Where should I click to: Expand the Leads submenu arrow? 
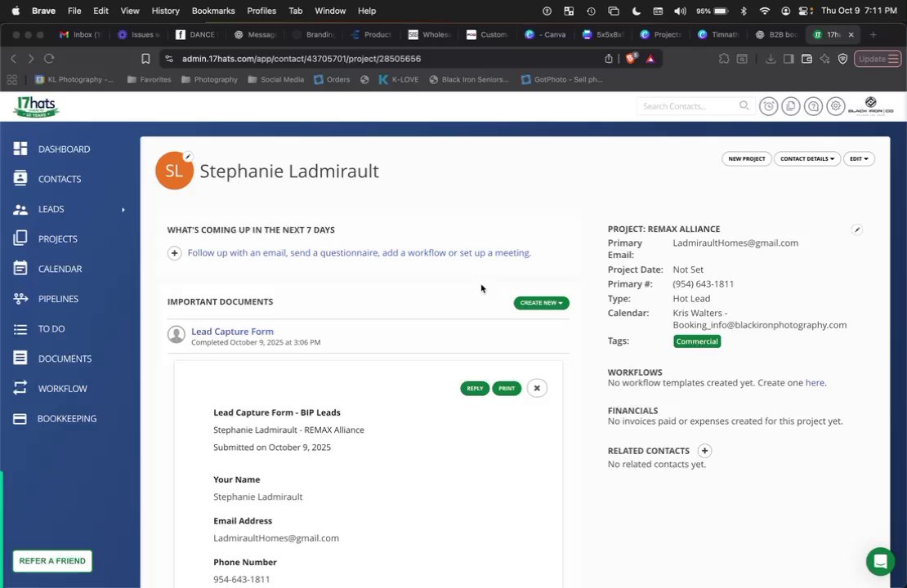[123, 209]
